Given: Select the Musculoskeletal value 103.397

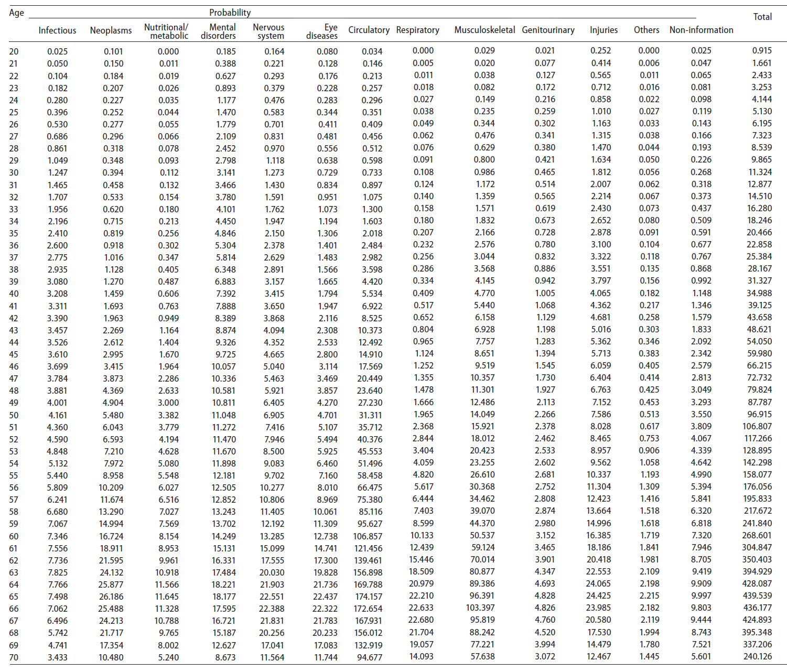Looking at the screenshot, I should click(x=480, y=608).
